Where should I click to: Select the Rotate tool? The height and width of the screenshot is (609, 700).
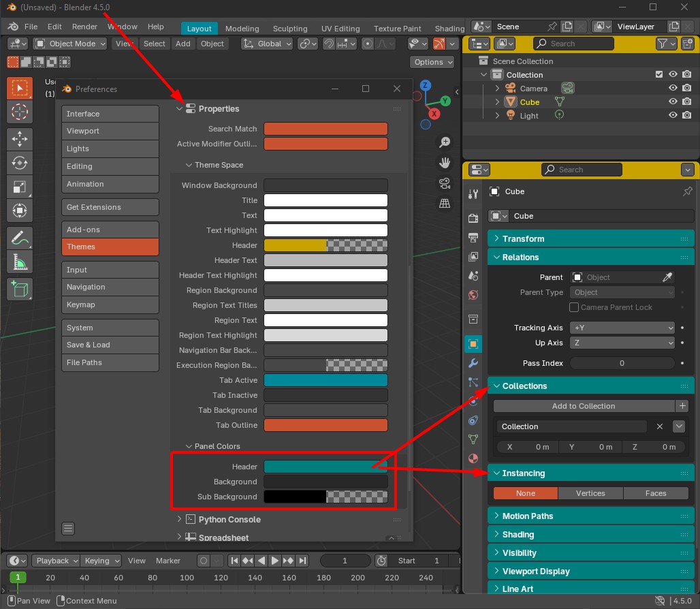19,163
